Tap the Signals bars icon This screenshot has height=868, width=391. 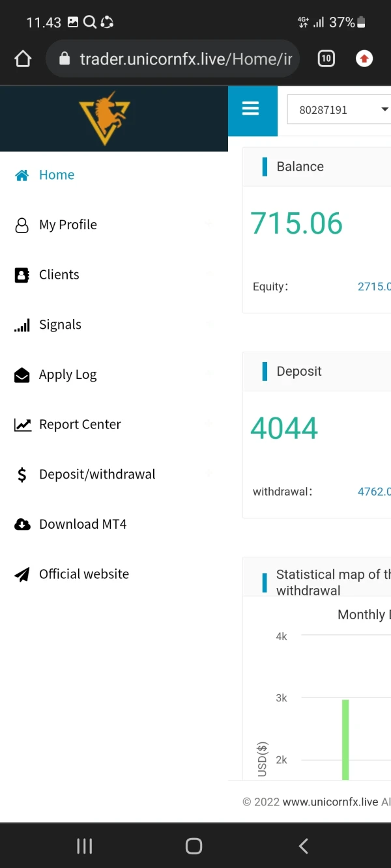(x=22, y=326)
